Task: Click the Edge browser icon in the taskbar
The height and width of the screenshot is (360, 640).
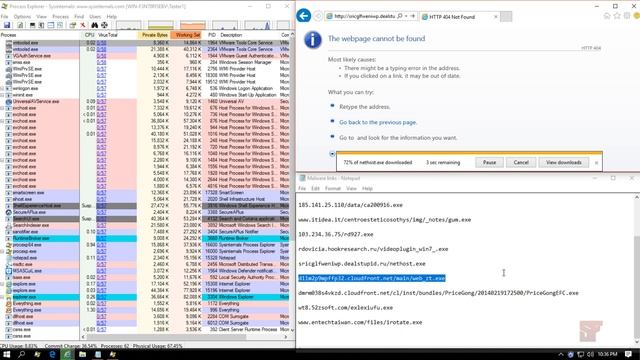Action: point(52,354)
